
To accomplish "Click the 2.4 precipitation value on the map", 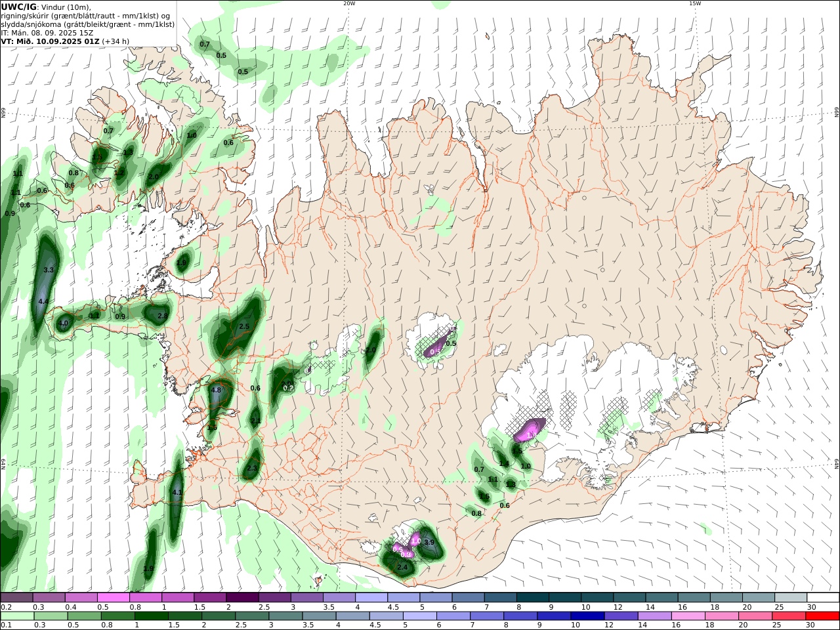I will pos(402,567).
